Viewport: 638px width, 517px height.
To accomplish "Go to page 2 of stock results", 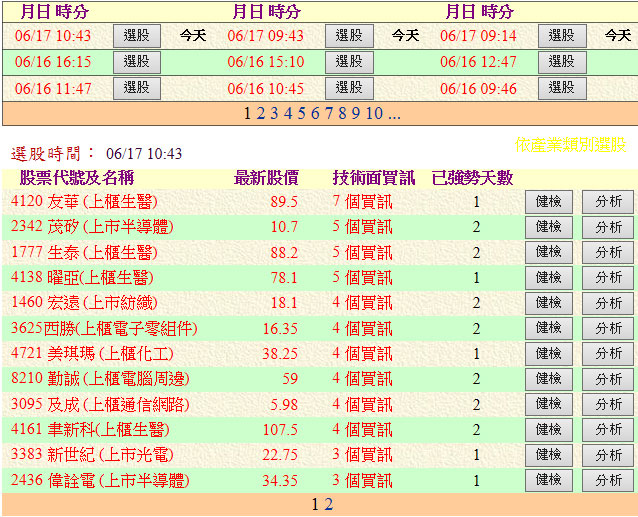I will pyautogui.click(x=328, y=504).
